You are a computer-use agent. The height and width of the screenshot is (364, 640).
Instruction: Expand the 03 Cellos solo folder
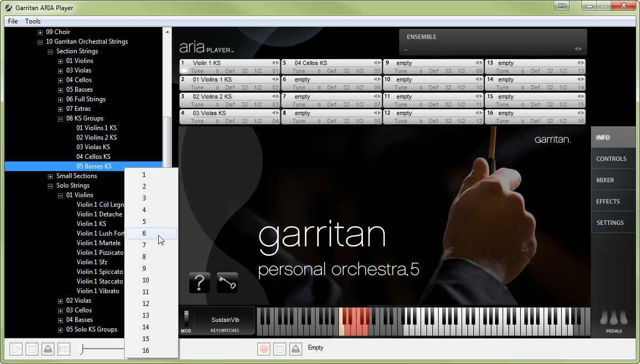61,310
